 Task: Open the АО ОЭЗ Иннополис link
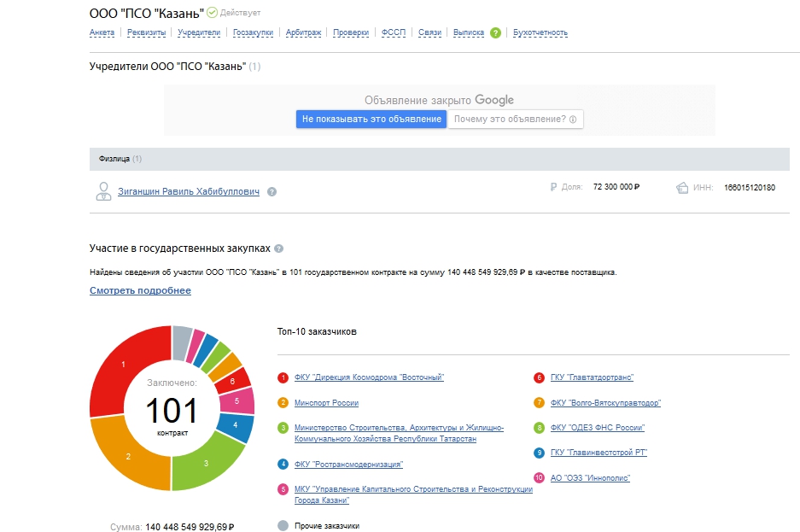click(x=590, y=478)
